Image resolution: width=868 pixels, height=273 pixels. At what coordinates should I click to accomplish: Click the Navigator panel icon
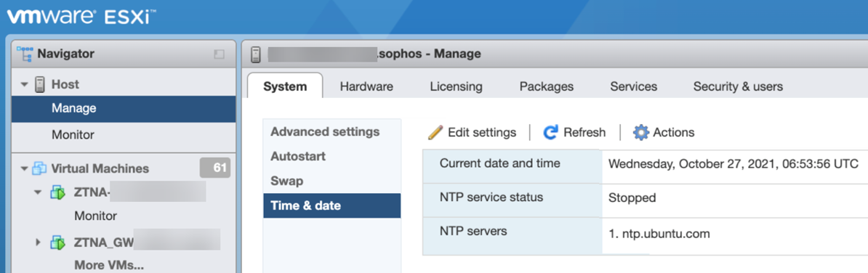pos(25,54)
